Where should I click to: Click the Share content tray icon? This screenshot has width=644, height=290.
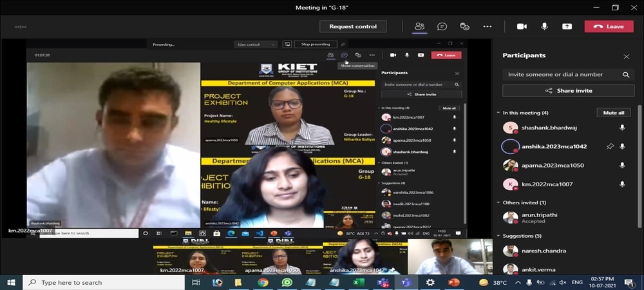pyautogui.click(x=567, y=26)
